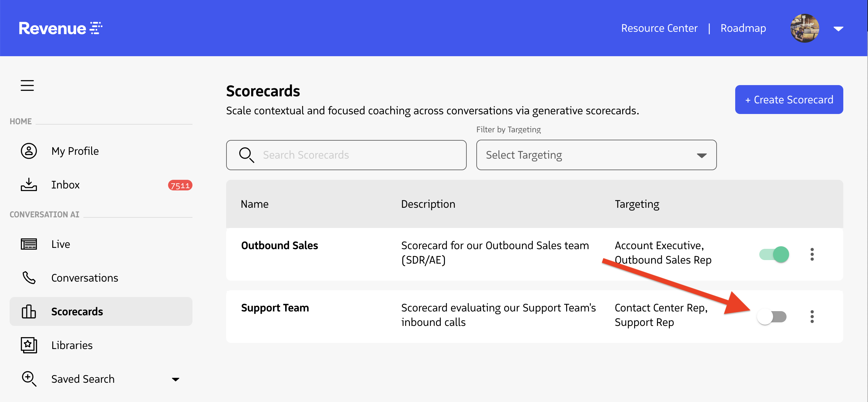Open Support Team three-dot options menu
868x402 pixels.
[812, 316]
